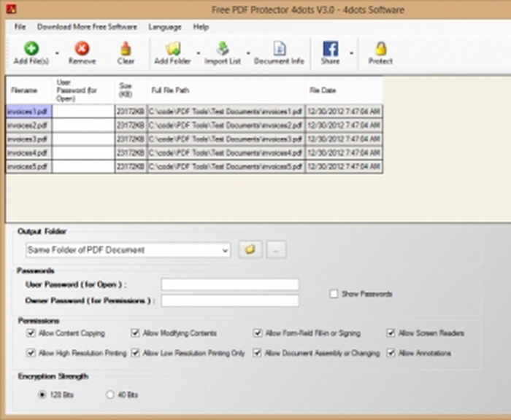Click User Password (for Open) field

[x=230, y=284]
